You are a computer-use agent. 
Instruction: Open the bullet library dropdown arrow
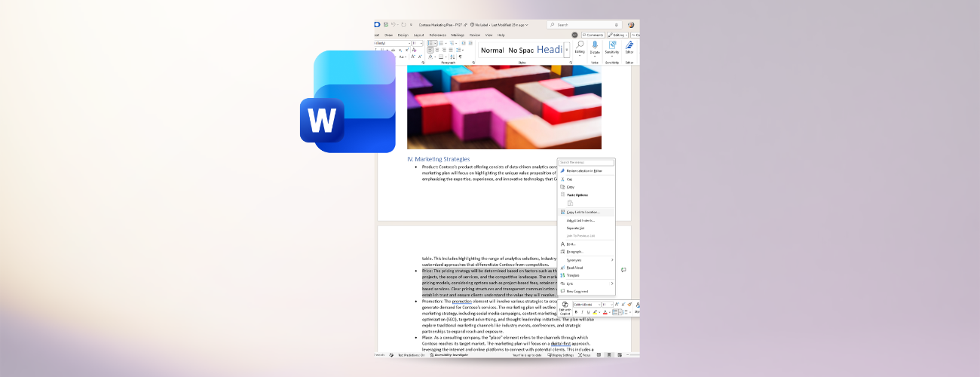pyautogui.click(x=435, y=43)
